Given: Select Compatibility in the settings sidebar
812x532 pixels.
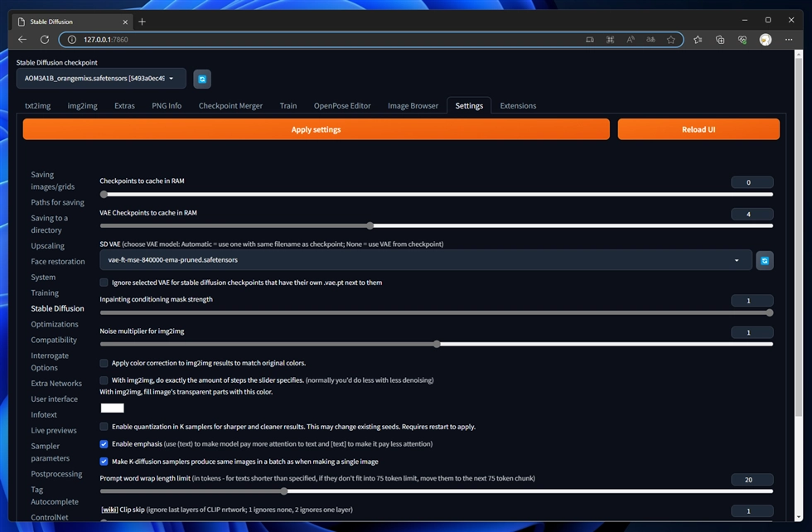Looking at the screenshot, I should pos(54,340).
